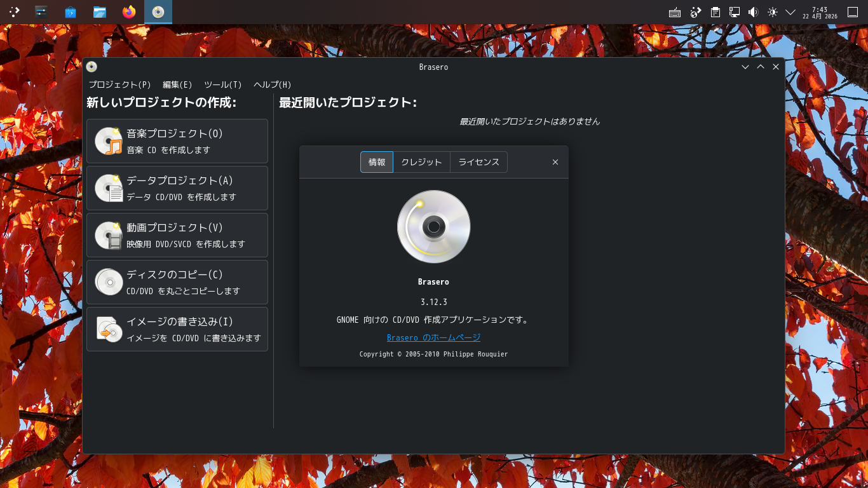This screenshot has height=488, width=868.
Task: Click the 7:43 clock in the panel
Action: pos(820,12)
